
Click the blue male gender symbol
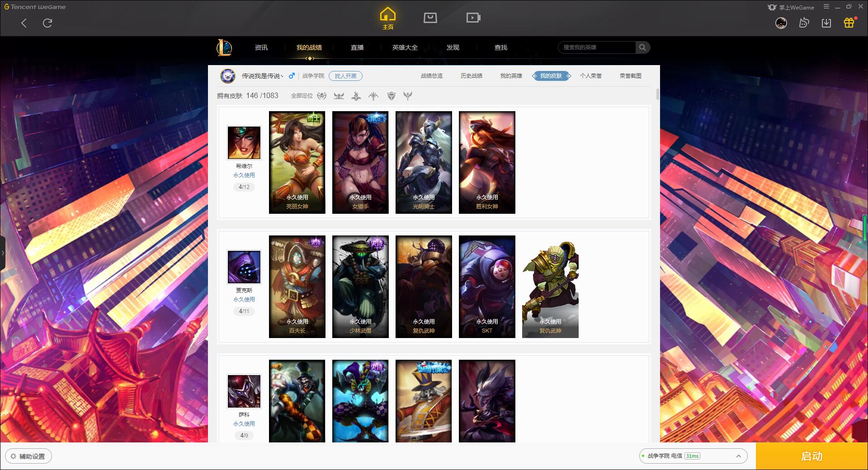coord(292,76)
